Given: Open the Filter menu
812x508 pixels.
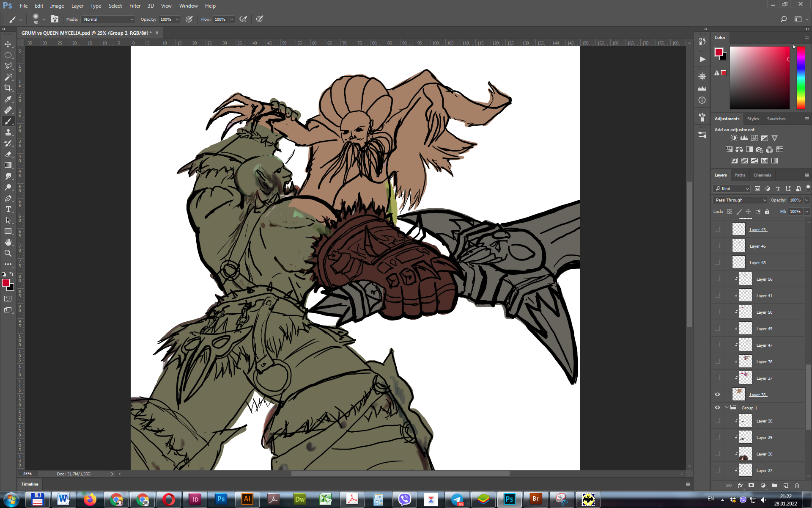Looking at the screenshot, I should click(x=135, y=6).
